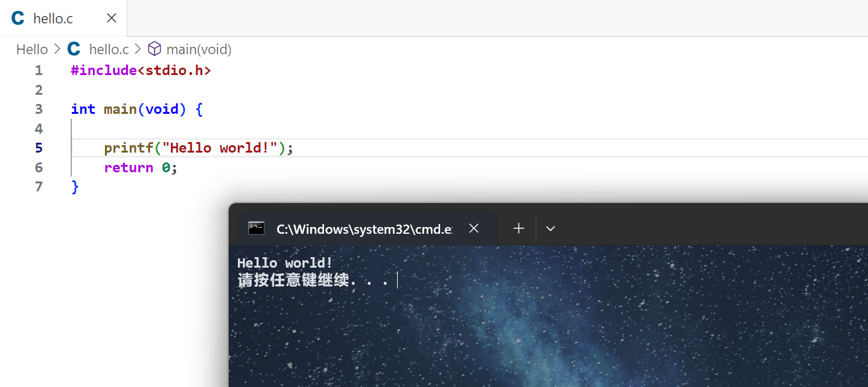The image size is (868, 387).
Task: Click the cmd.exe icon in the terminal tab
Action: point(255,228)
